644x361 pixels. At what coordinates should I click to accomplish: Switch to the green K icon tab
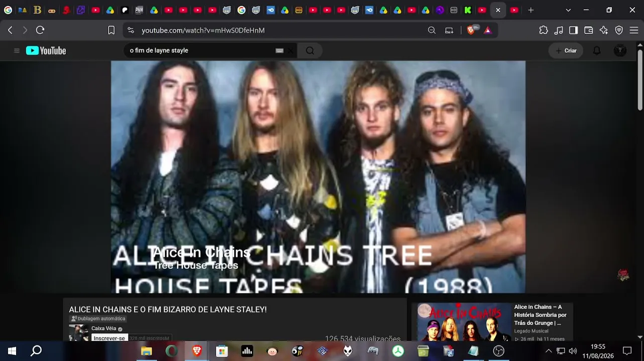468,10
